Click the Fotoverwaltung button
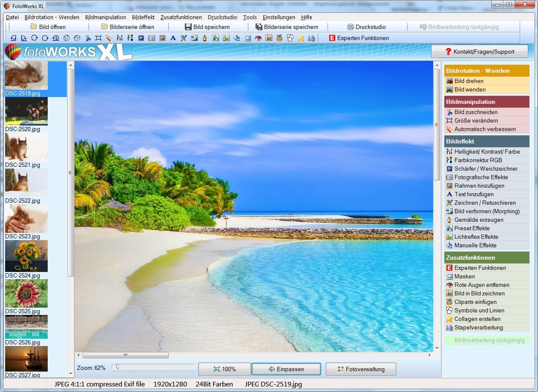This screenshot has height=392, width=538. pyautogui.click(x=361, y=369)
